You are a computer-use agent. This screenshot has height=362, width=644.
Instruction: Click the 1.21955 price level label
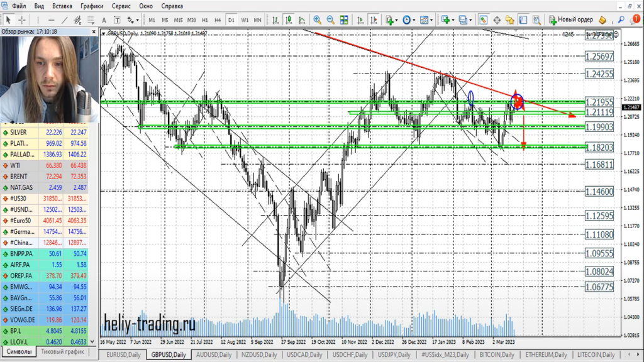point(599,102)
